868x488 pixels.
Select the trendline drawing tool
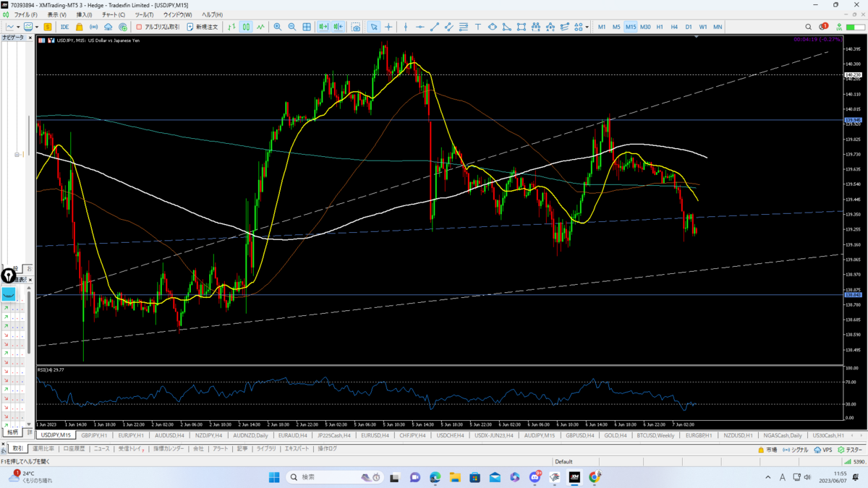(435, 27)
